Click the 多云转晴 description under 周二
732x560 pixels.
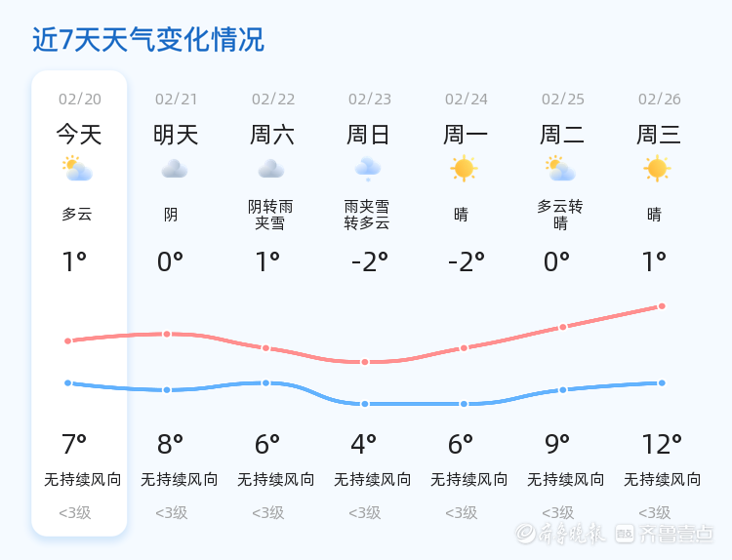pos(560,215)
